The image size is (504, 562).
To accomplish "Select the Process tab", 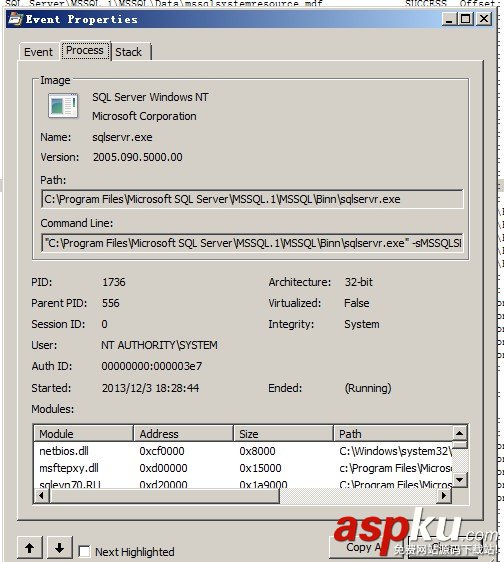I will (x=85, y=51).
